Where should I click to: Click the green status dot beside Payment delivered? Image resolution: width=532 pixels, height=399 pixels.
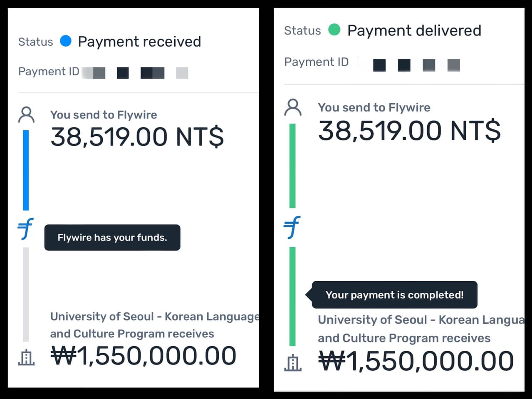334,30
